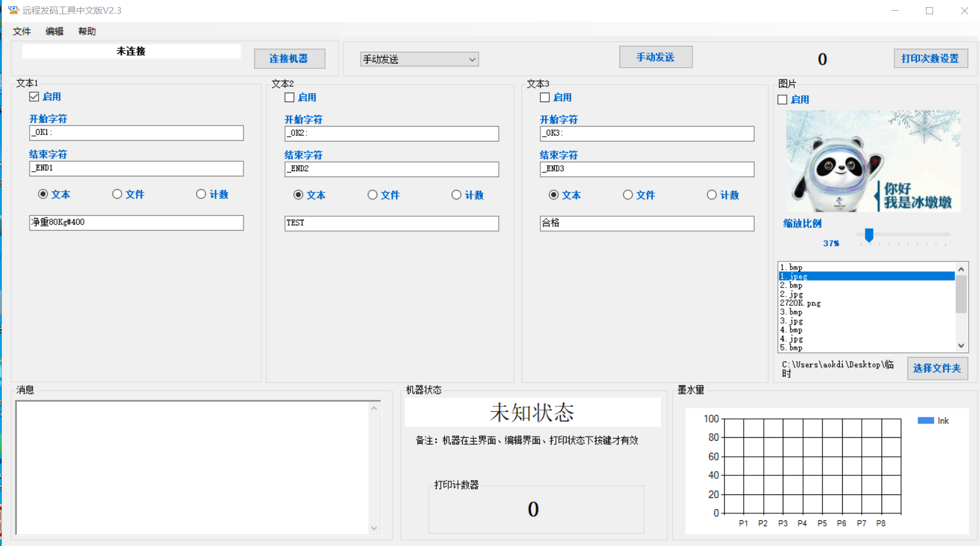This screenshot has height=546, width=980.
Task: Maximize the application window
Action: [x=930, y=11]
